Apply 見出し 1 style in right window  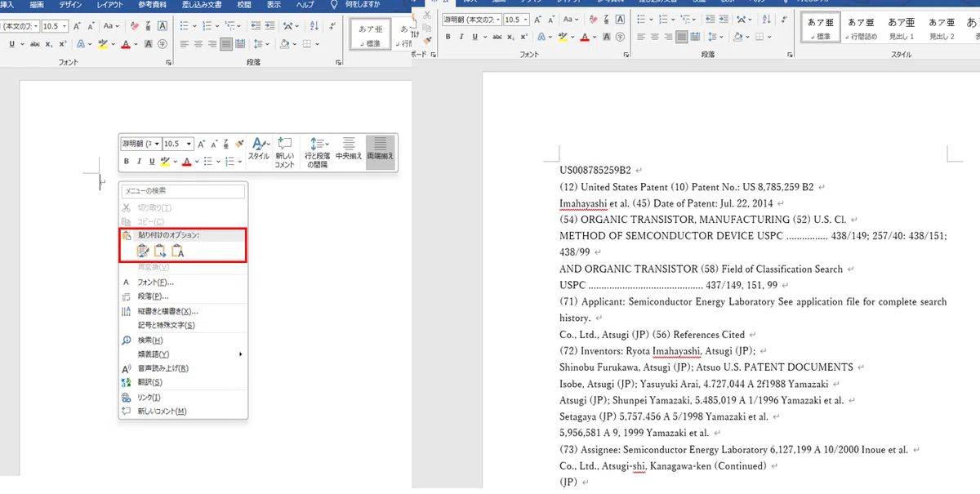pos(901,29)
